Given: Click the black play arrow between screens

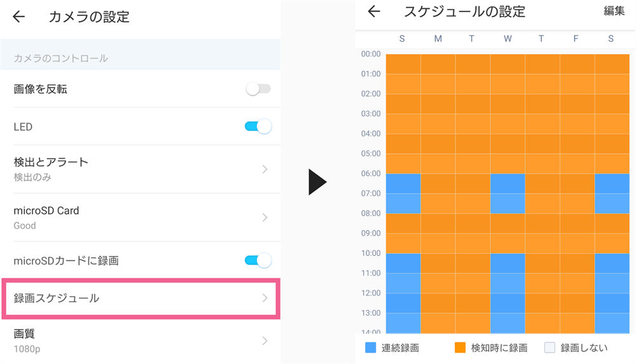Looking at the screenshot, I should click(317, 182).
